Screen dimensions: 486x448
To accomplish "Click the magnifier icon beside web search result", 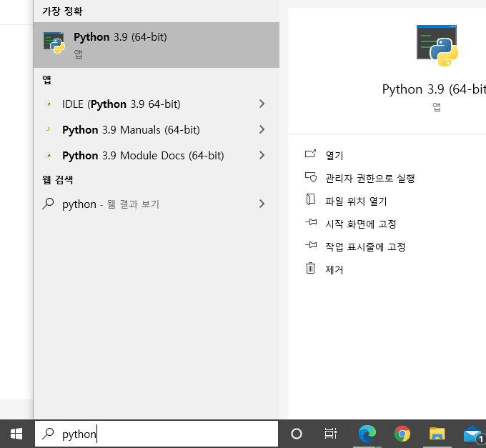I will [48, 204].
